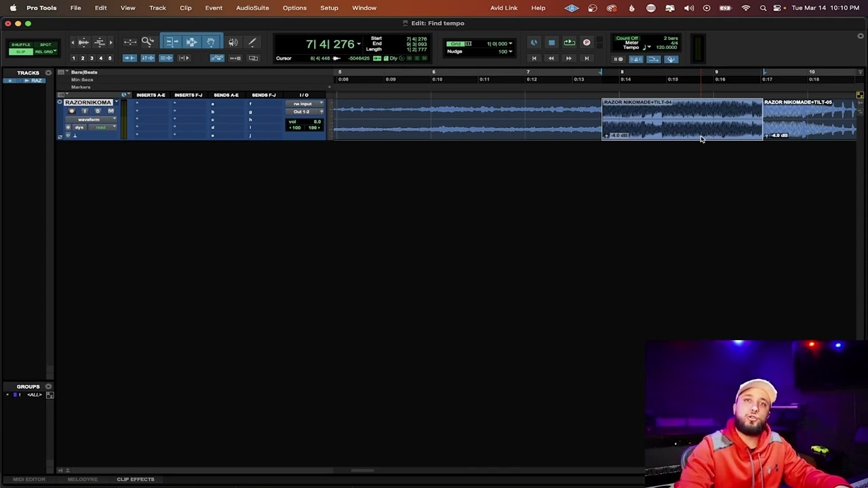The height and width of the screenshot is (488, 868).
Task: Click the Rewind transport button
Action: click(x=551, y=58)
